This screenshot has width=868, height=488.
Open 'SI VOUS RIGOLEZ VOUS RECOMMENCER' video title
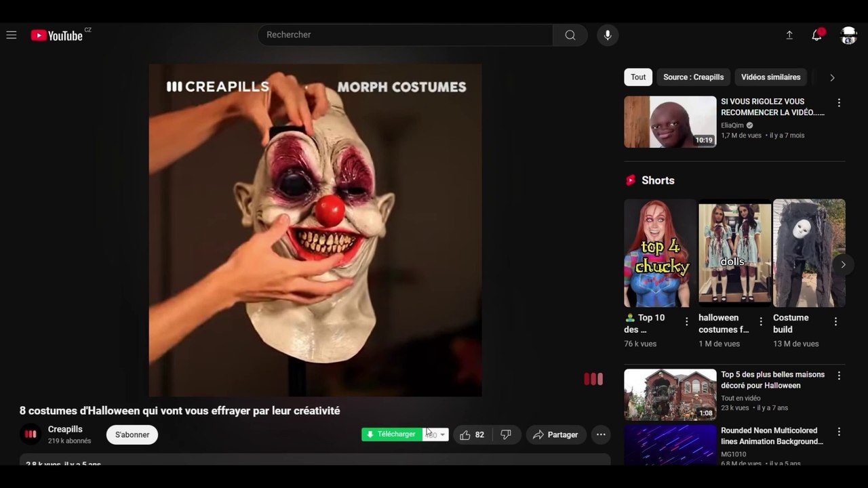tap(772, 107)
